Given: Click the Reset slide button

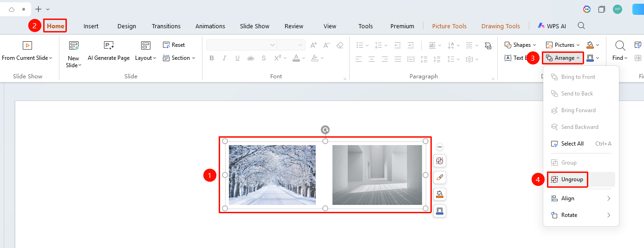Looking at the screenshot, I should tap(174, 45).
